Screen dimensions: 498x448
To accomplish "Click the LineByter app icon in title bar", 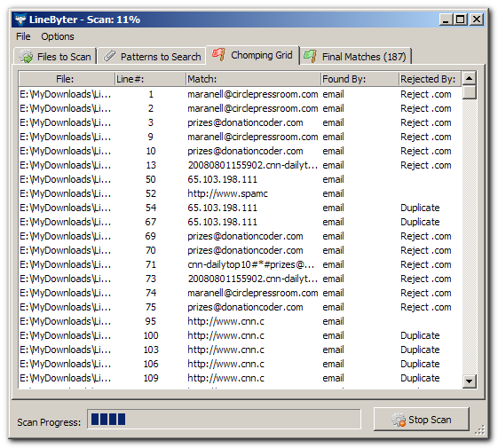I will click(x=20, y=20).
